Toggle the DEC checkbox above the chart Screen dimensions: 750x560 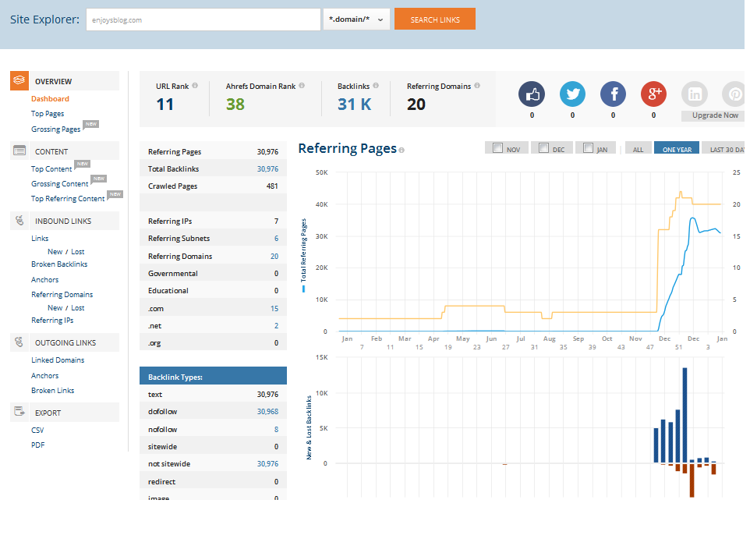click(x=544, y=148)
